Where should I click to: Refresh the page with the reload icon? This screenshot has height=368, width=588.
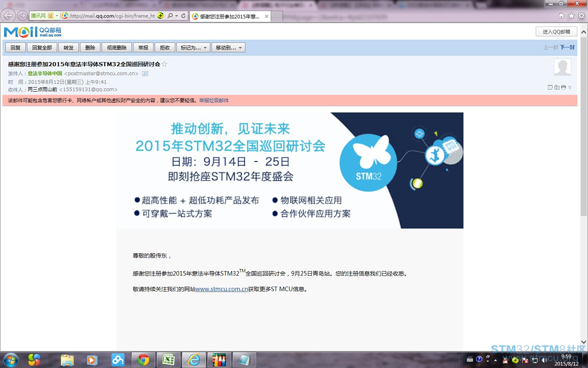[x=183, y=16]
